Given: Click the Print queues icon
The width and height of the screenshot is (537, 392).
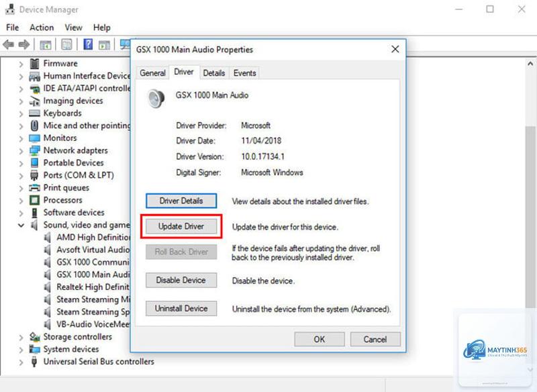Looking at the screenshot, I should click(x=34, y=188).
